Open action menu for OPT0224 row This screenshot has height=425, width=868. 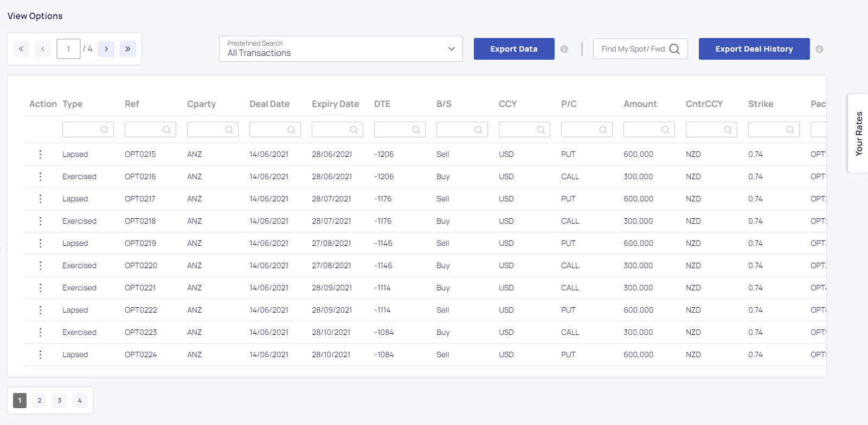click(40, 354)
